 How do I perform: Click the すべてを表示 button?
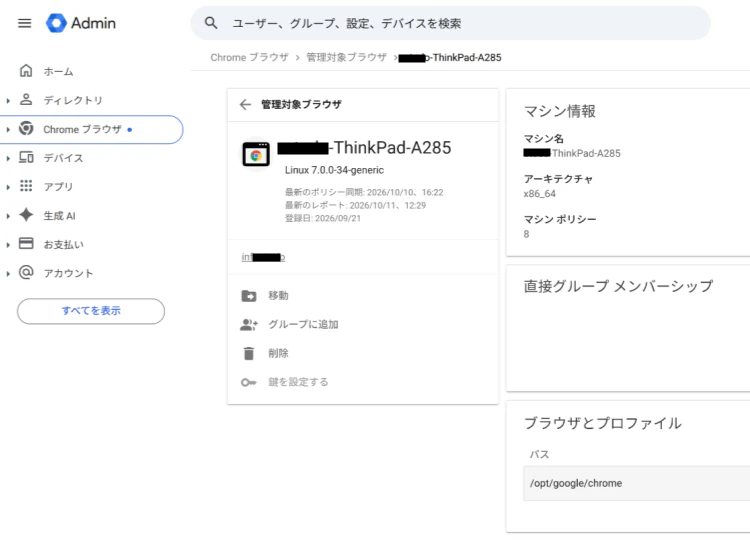[91, 311]
